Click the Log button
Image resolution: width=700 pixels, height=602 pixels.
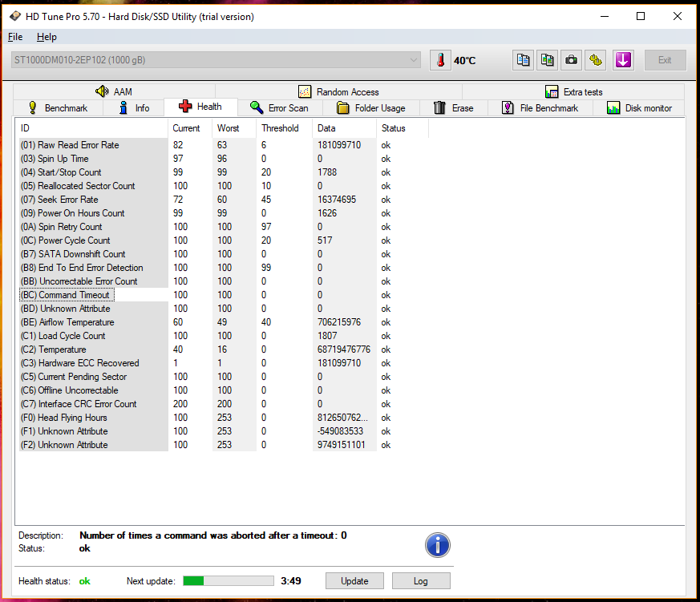[x=421, y=581]
